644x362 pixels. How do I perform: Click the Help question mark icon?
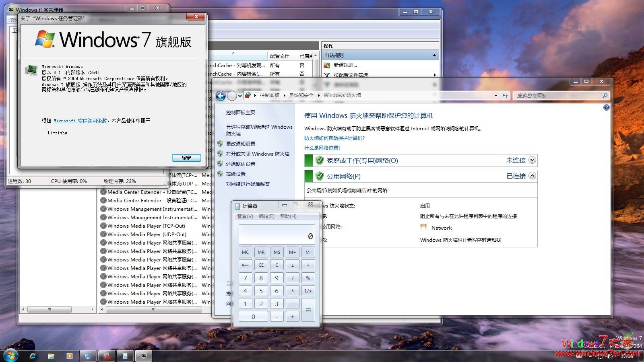pyautogui.click(x=606, y=107)
